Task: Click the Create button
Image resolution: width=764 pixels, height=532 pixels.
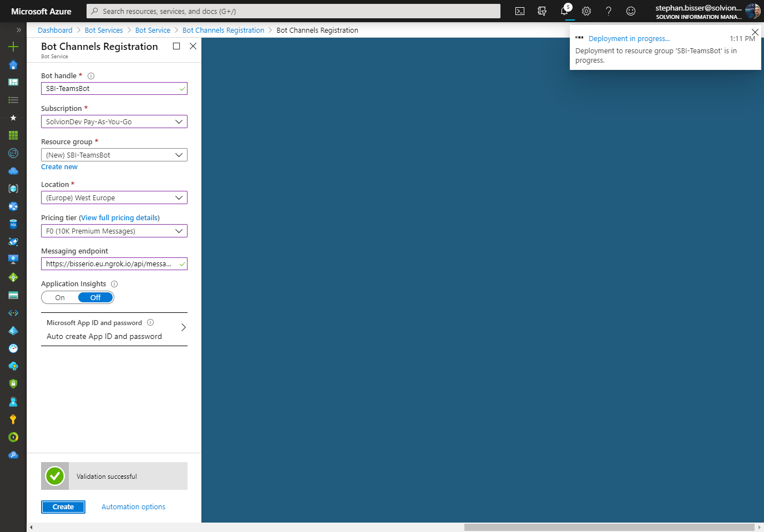Action: [63, 507]
